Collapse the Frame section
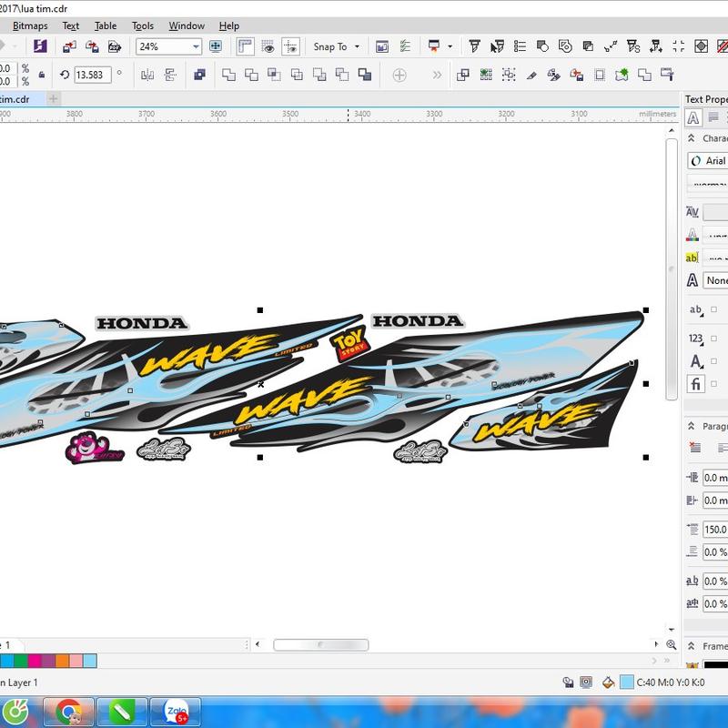728x728 pixels. pyautogui.click(x=692, y=646)
